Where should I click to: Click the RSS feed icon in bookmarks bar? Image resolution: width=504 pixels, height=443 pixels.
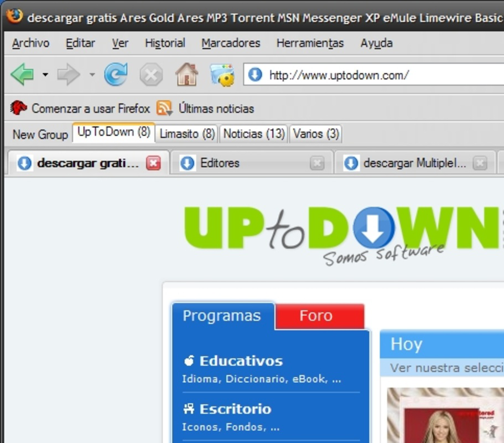coord(164,108)
